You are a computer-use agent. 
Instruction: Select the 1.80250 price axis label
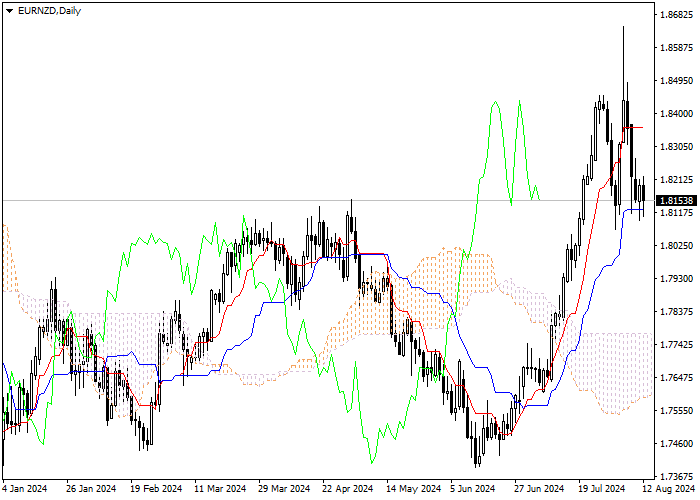[x=677, y=246]
